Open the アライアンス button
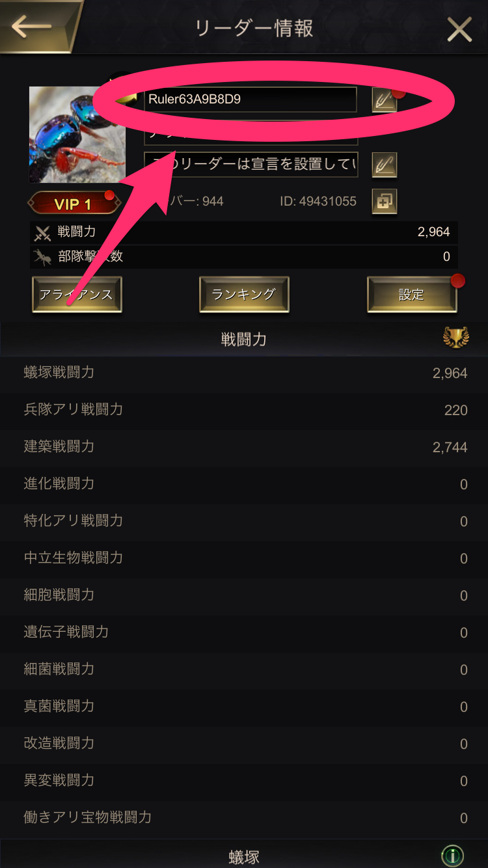Screen dimensions: 488x868 point(77,295)
